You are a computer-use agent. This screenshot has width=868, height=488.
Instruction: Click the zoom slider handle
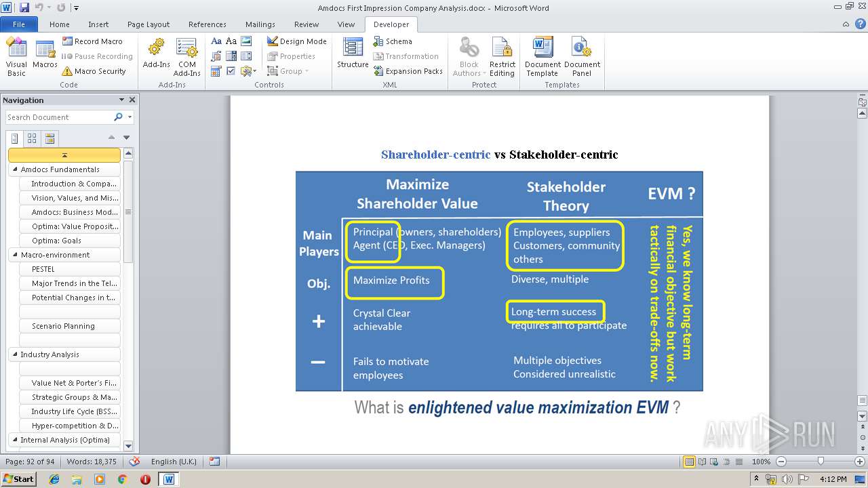tap(821, 461)
